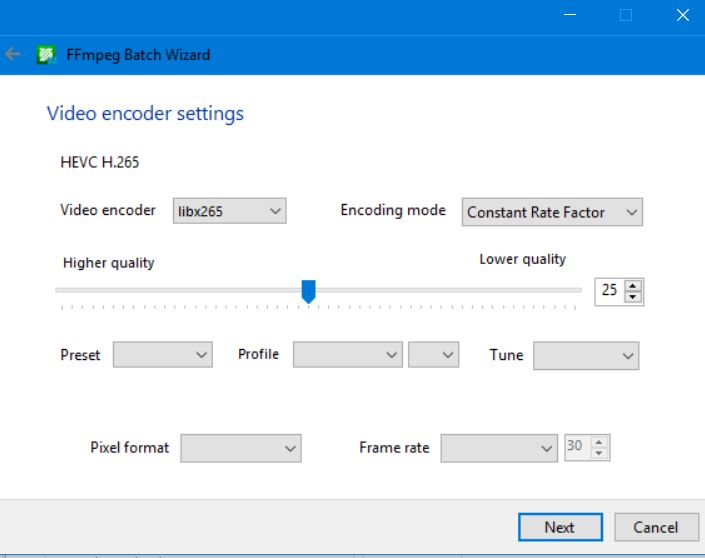Expand the Encoding mode dropdown
The height and width of the screenshot is (558, 705).
click(x=552, y=212)
